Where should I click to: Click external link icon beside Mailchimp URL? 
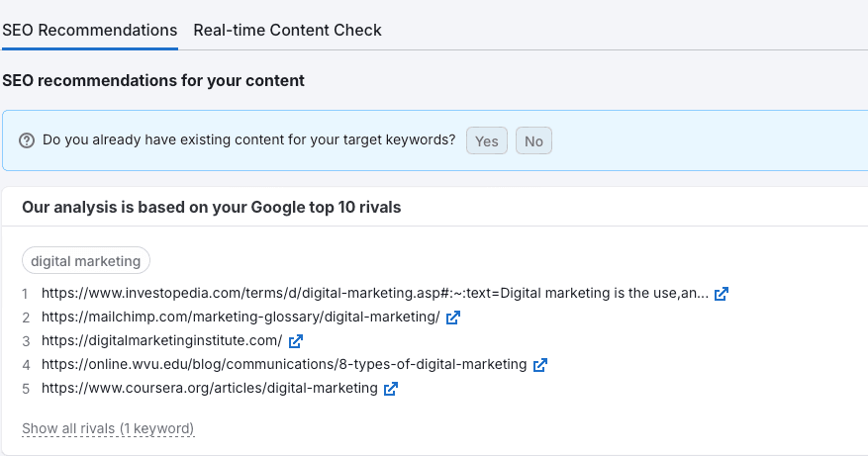click(x=453, y=318)
